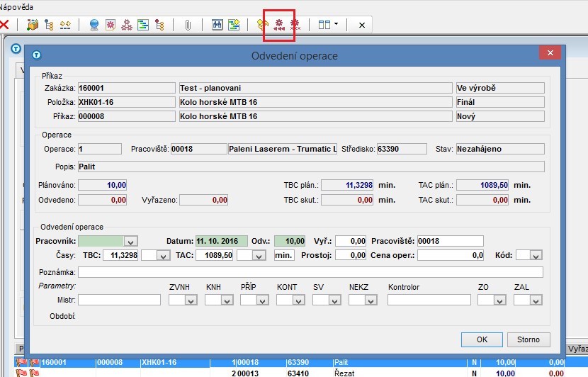
Task: Expand the ZAL dropdown
Action: (x=536, y=300)
